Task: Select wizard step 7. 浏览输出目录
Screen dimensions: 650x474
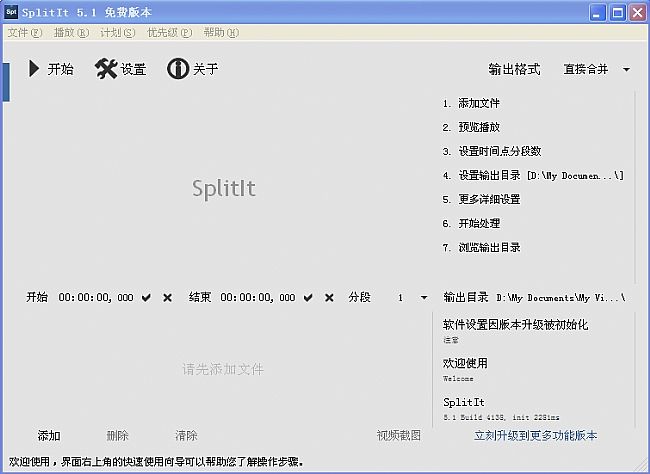Action: (x=481, y=248)
